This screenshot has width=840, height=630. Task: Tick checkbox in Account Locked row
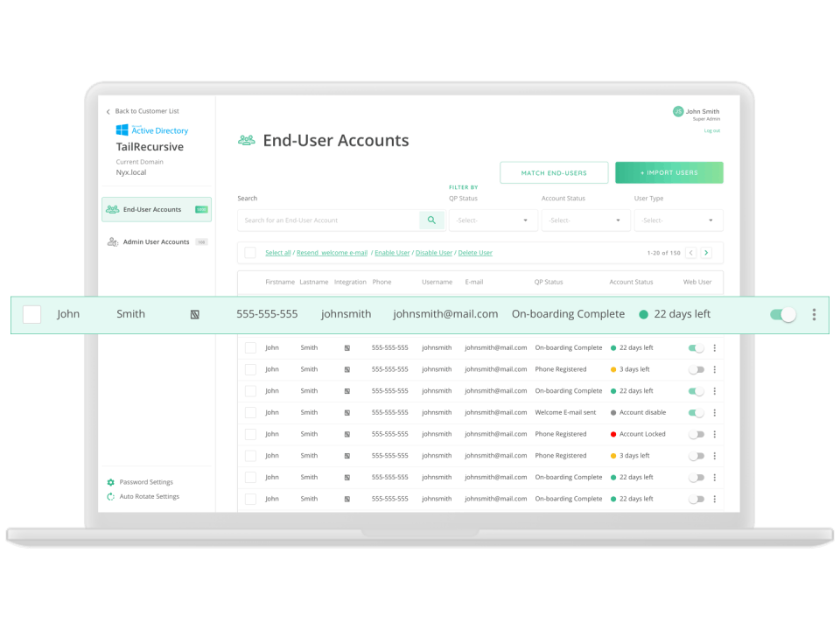click(250, 435)
